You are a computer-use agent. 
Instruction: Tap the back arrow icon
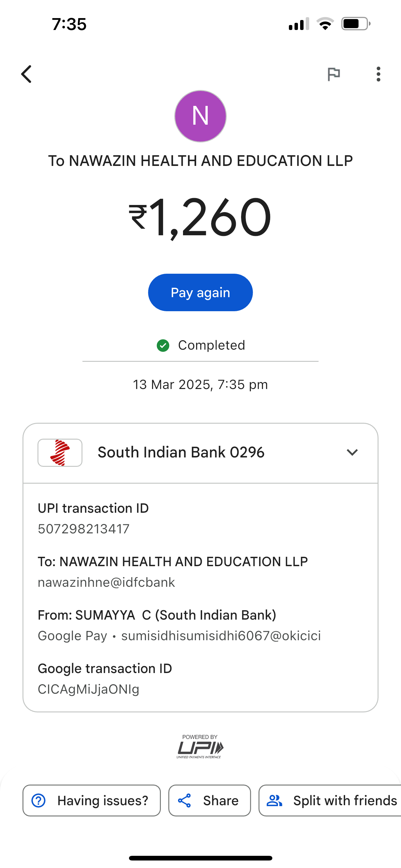[x=26, y=74]
